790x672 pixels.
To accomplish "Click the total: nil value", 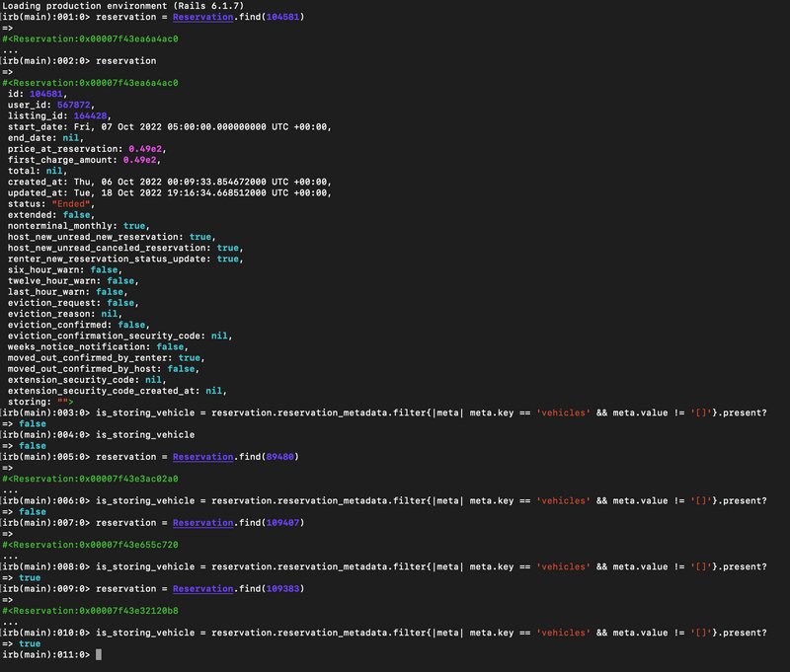I will (x=54, y=171).
